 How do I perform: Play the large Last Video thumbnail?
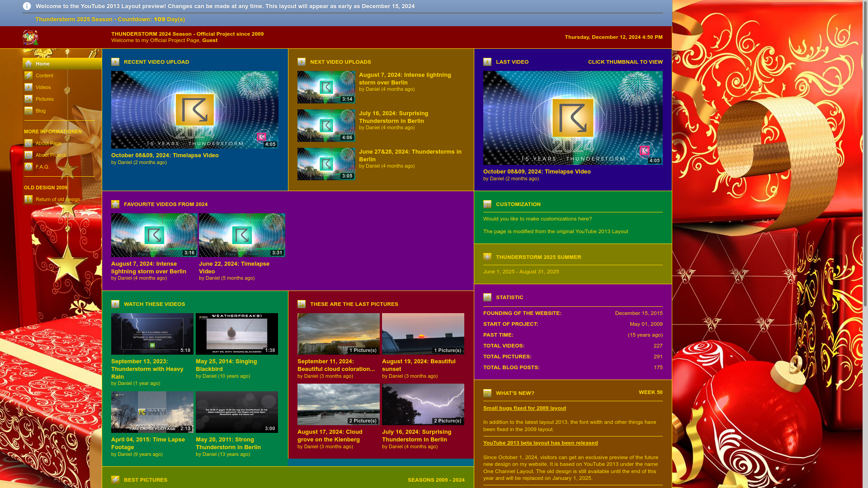[x=572, y=117]
